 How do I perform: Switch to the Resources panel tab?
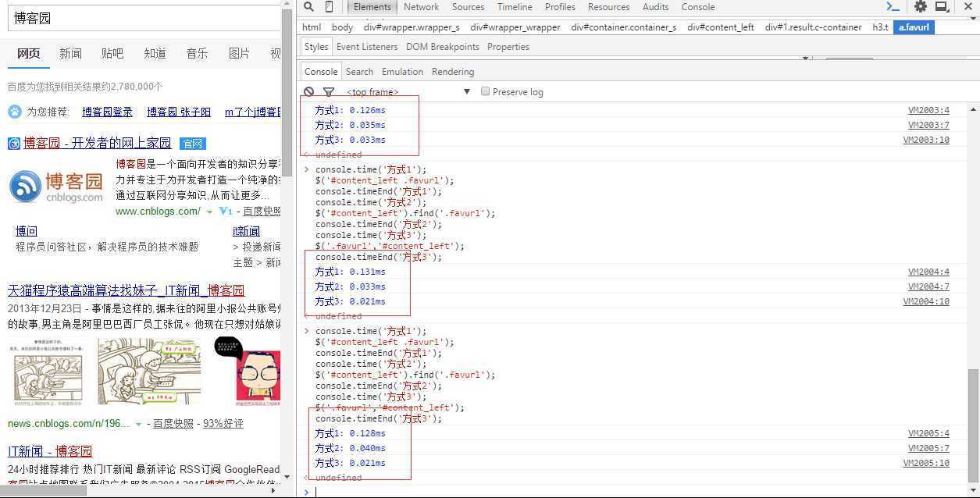[x=608, y=7]
